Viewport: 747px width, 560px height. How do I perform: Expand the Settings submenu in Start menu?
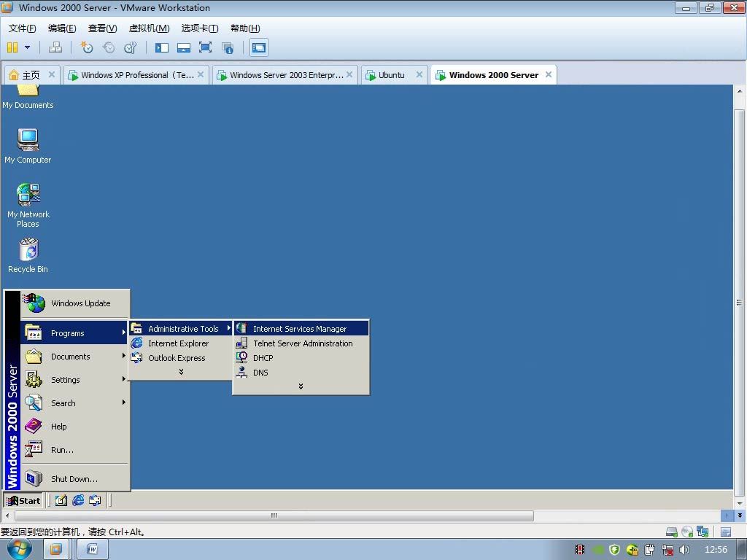[x=74, y=379]
